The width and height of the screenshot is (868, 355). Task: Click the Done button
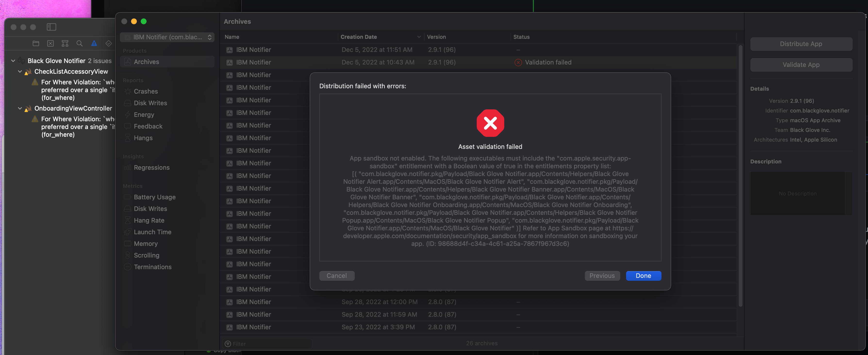(x=643, y=275)
